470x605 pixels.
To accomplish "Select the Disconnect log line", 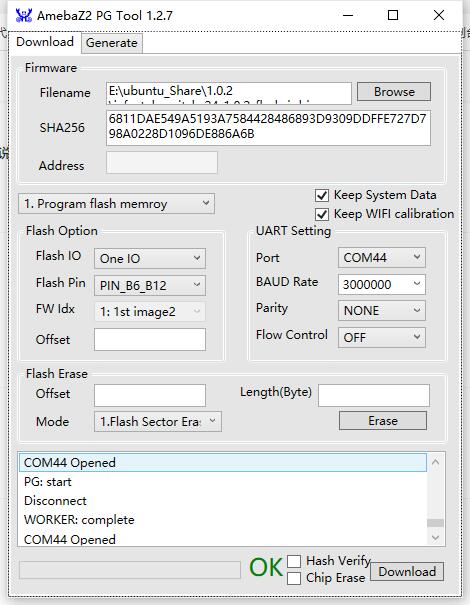I will click(223, 501).
